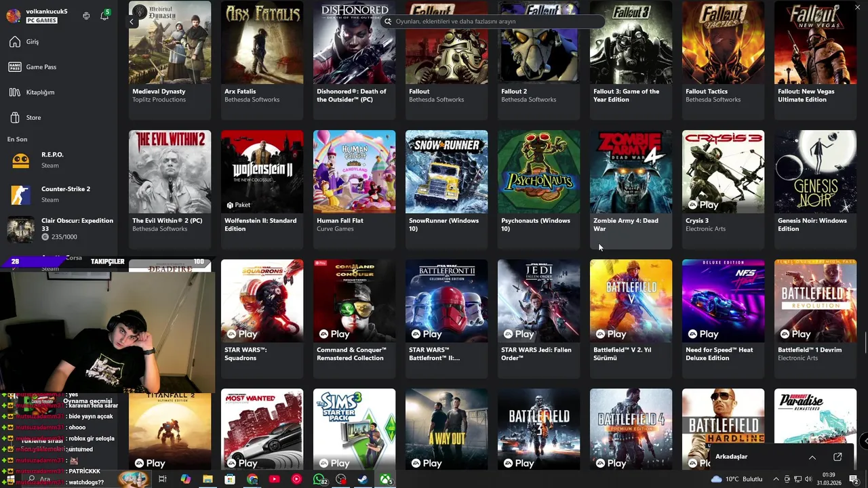This screenshot has height=488, width=868.
Task: Open the Fallout 3 Game of the Year card
Action: [x=631, y=60]
